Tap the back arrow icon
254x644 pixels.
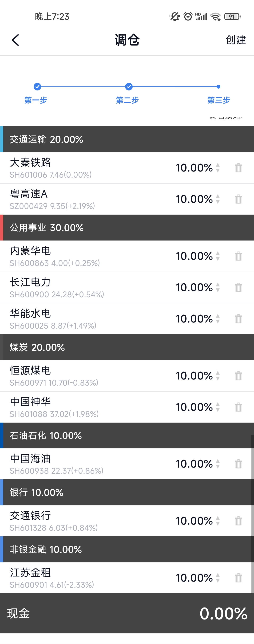point(16,40)
